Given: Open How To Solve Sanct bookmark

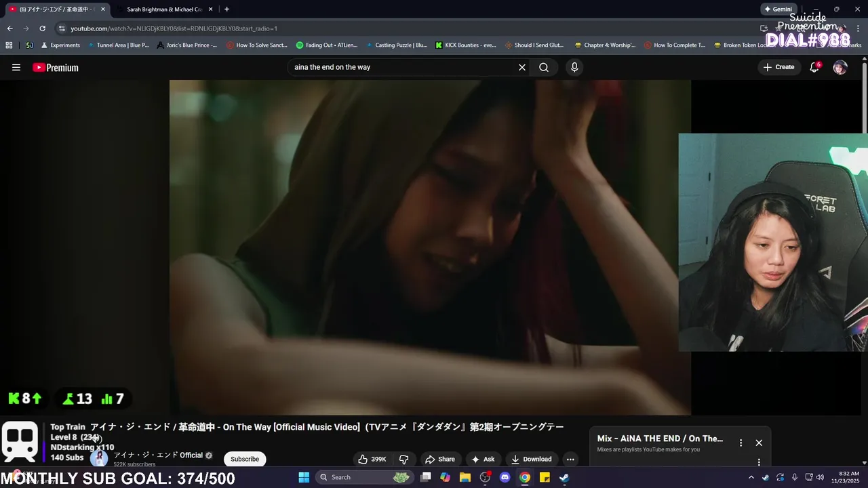Looking at the screenshot, I should 257,45.
